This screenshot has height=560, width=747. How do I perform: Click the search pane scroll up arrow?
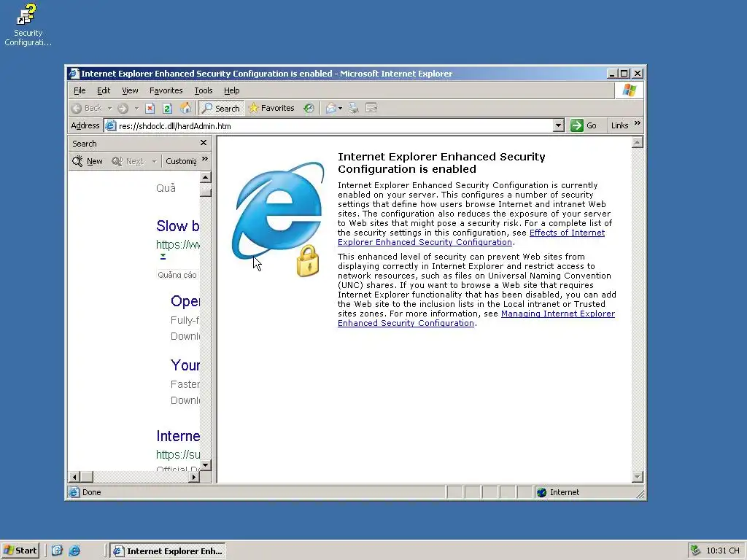pyautogui.click(x=205, y=178)
